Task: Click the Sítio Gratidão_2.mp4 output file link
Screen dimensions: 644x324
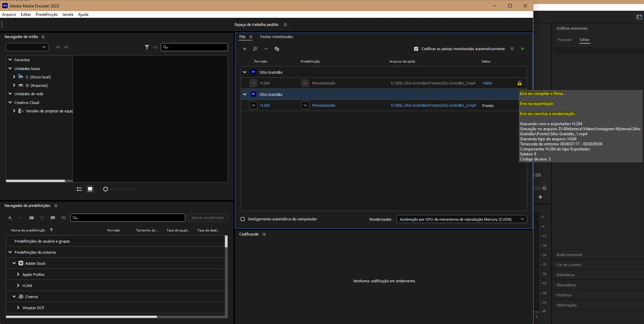Action: point(433,105)
